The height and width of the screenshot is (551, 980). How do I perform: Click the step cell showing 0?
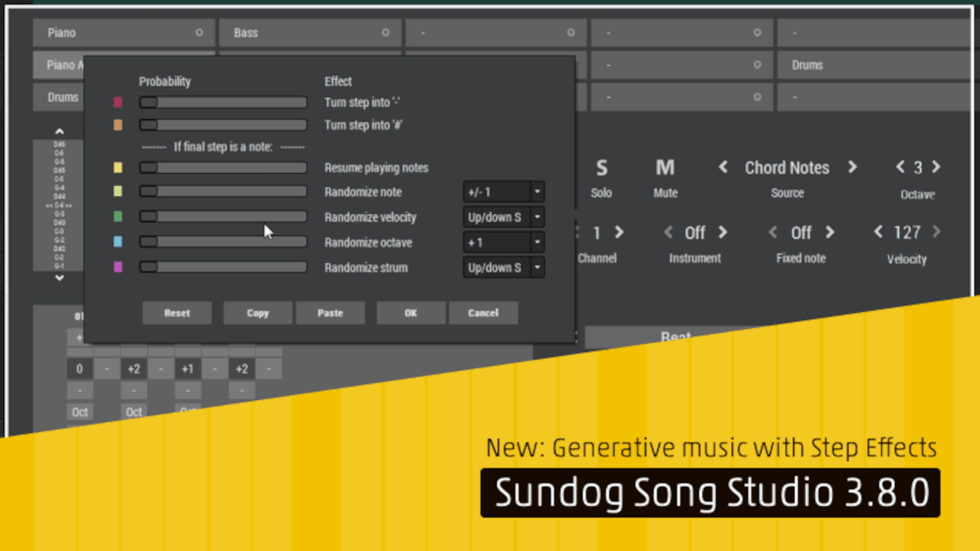tap(79, 369)
